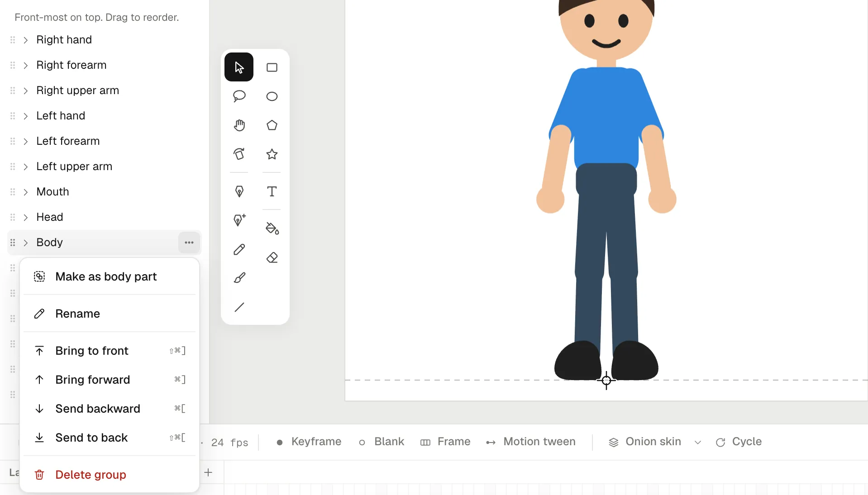Select the Pencil tool
Image resolution: width=868 pixels, height=495 pixels.
[x=239, y=249]
